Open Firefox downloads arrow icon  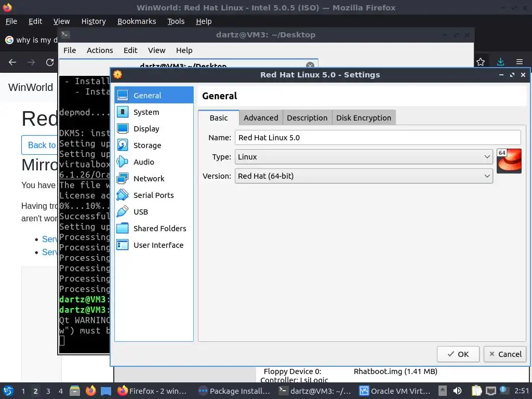(x=500, y=62)
